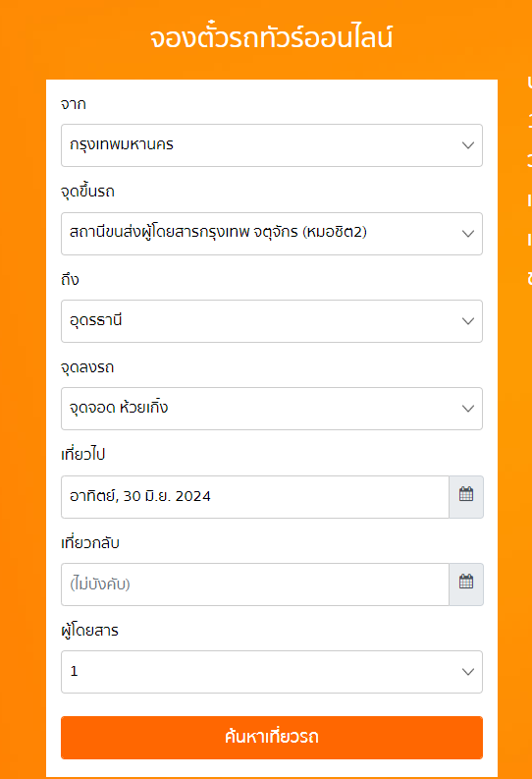The image size is (532, 779).
Task: Click the จุดลงรถ field label
Action: [87, 367]
